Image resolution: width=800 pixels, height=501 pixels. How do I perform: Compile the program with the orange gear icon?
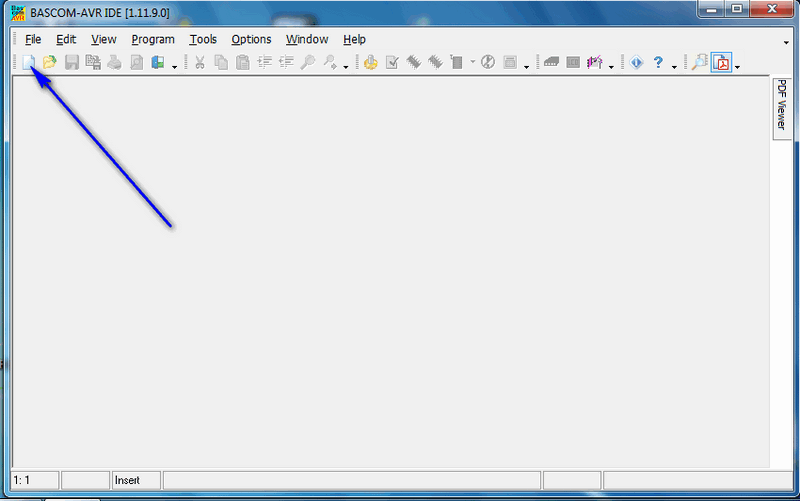pyautogui.click(x=371, y=63)
